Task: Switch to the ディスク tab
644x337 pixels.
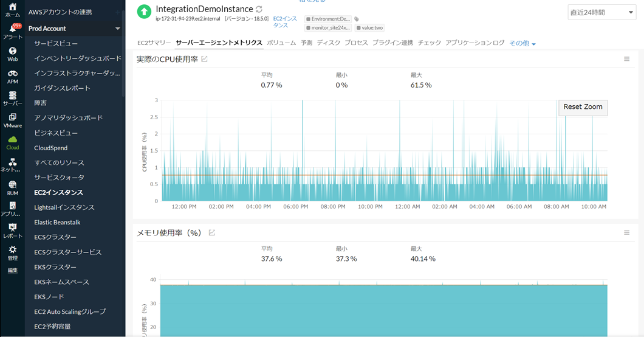Action: tap(328, 43)
